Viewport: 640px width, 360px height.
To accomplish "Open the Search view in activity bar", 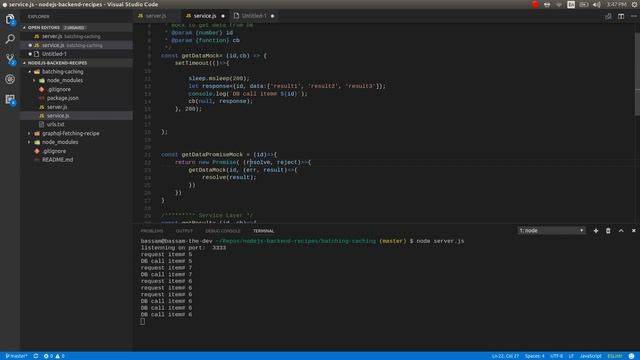I will (10, 39).
